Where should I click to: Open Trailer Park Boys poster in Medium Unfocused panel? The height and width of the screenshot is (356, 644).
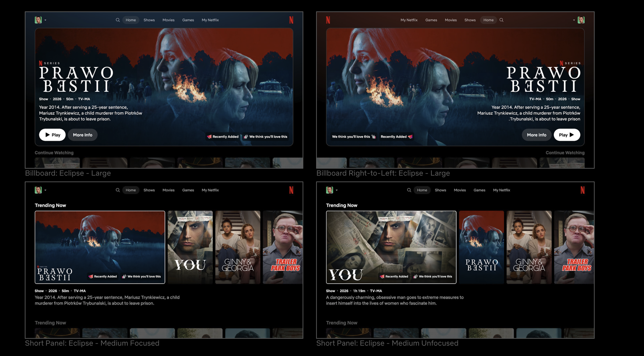coord(574,247)
